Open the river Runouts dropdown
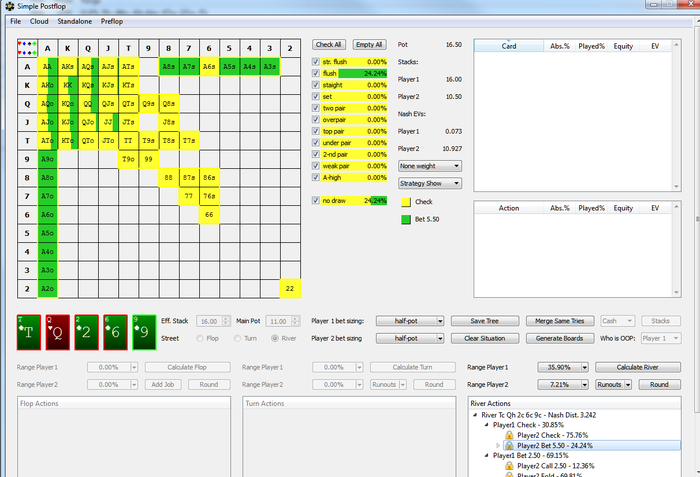Screen dimensions: 700x477 click(613, 385)
